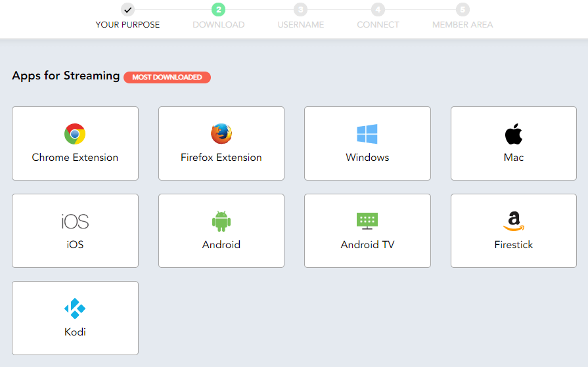Viewport: 588px width, 367px height.
Task: Select the Firestick text label
Action: click(514, 245)
